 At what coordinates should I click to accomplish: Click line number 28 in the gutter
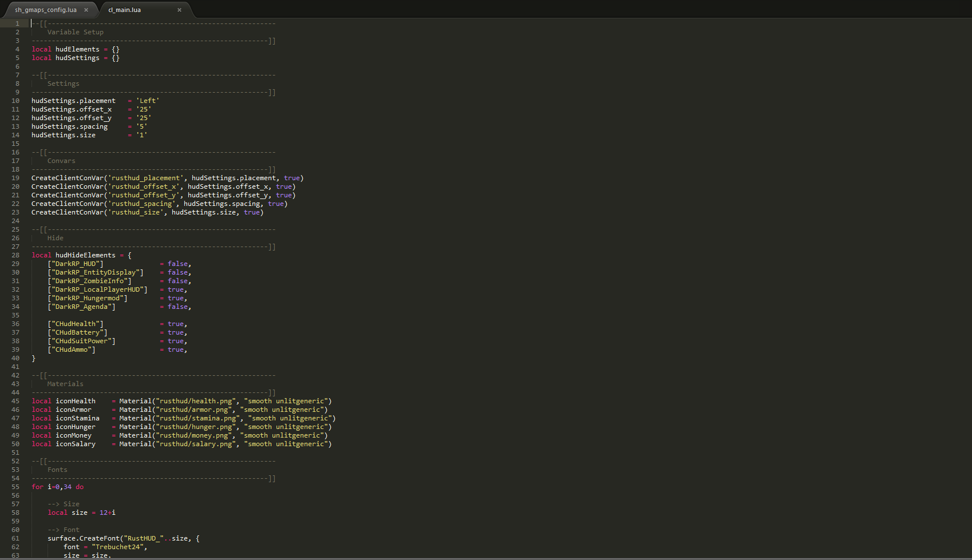tap(15, 255)
